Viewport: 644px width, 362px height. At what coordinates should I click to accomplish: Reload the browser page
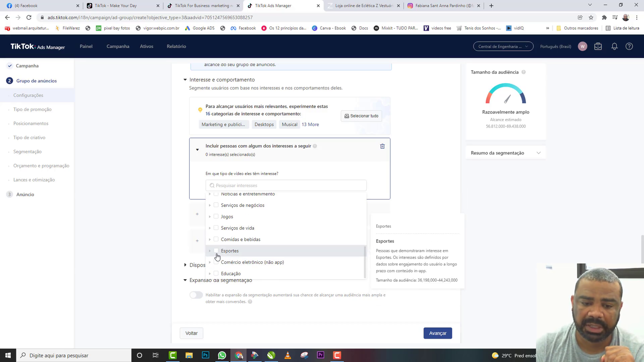(29, 17)
